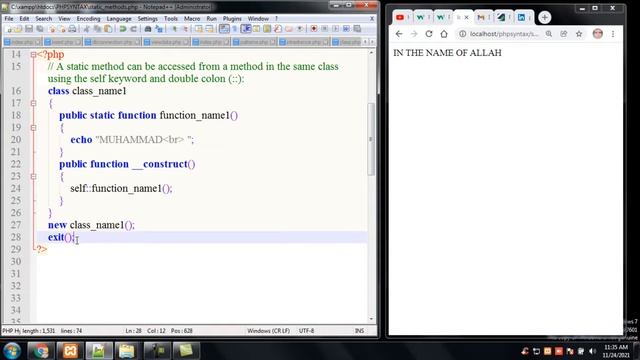Click the Windows Start button
Viewport: 640px width, 360px height.
[x=12, y=351]
